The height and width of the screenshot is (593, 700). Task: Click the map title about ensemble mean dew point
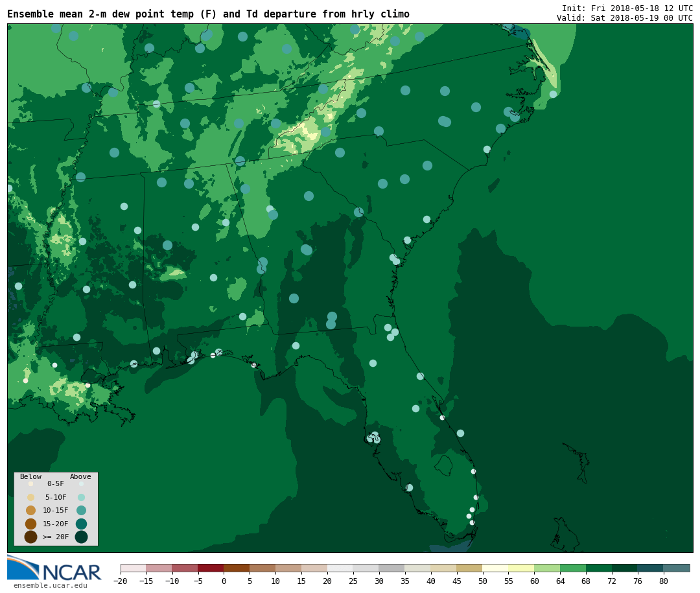[209, 14]
